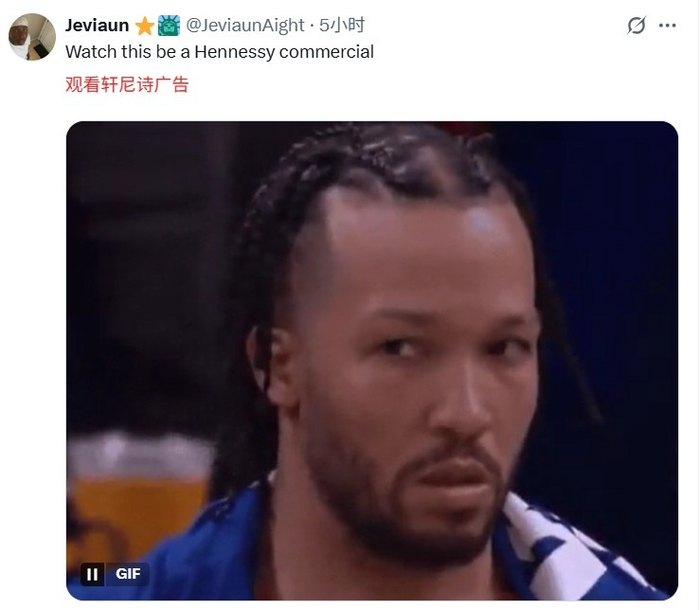Image resolution: width=700 pixels, height=610 pixels.
Task: Open the @JeviaunAight handle link
Action: click(245, 25)
